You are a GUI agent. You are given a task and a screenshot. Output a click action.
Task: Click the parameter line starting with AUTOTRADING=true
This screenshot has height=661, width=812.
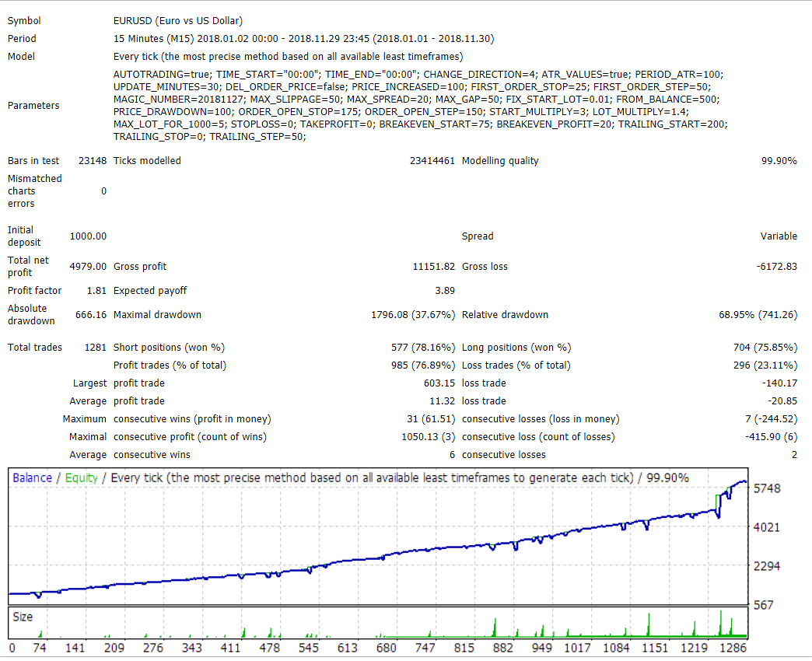tap(418, 74)
